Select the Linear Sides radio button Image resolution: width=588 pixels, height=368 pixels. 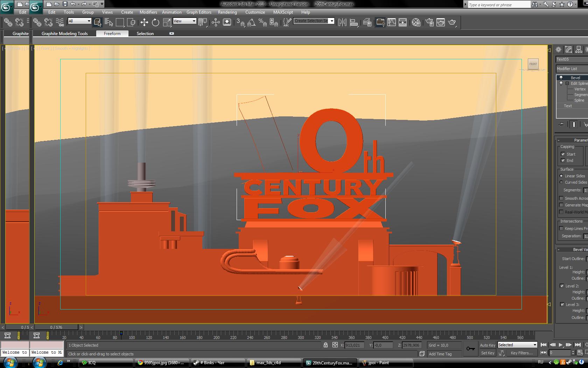click(x=561, y=176)
